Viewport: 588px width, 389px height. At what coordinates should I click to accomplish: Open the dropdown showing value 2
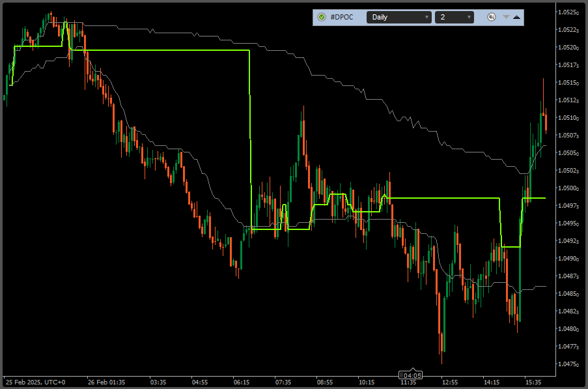[454, 17]
